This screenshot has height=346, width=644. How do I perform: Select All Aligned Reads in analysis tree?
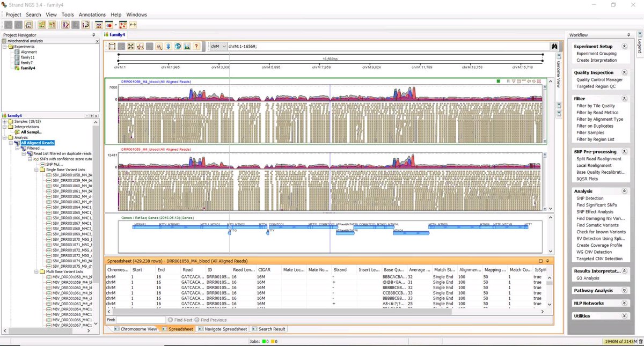coord(38,143)
